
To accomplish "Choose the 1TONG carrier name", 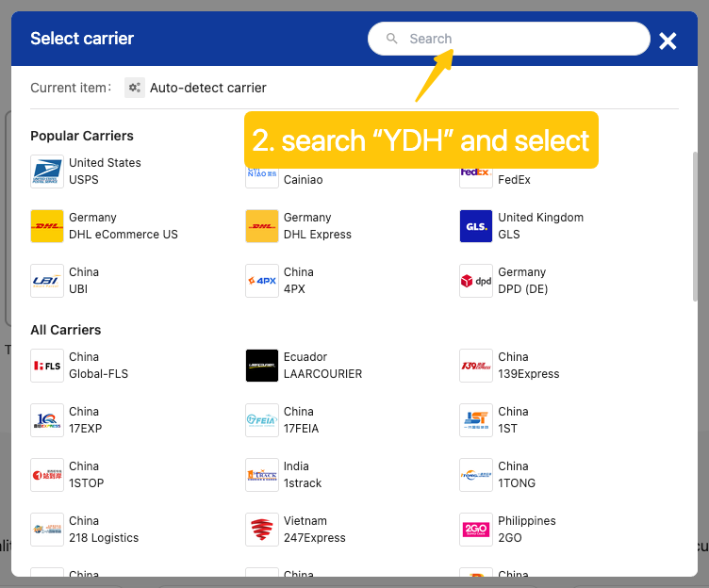I will click(x=517, y=483).
